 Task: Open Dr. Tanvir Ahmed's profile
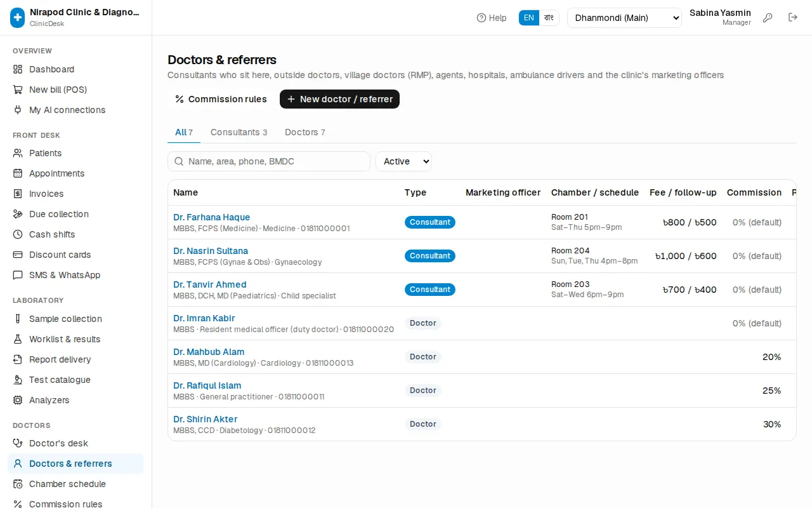[x=209, y=284]
